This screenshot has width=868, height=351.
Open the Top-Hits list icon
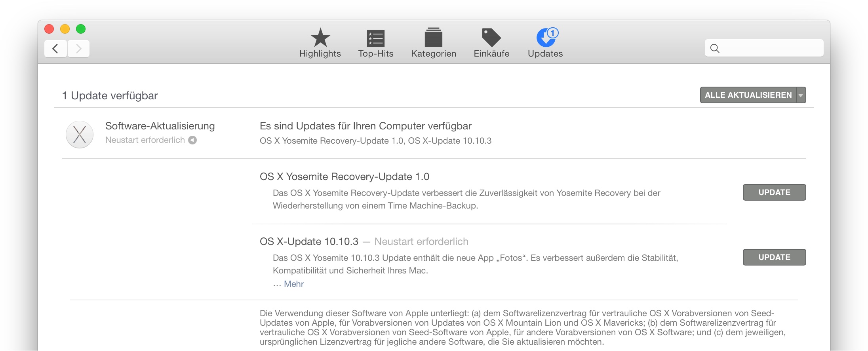pos(375,38)
